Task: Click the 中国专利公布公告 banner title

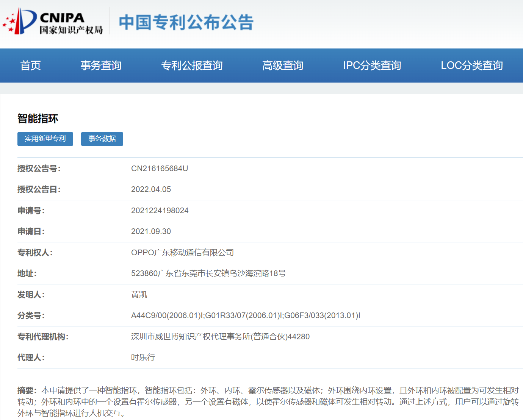Action: pyautogui.click(x=185, y=23)
